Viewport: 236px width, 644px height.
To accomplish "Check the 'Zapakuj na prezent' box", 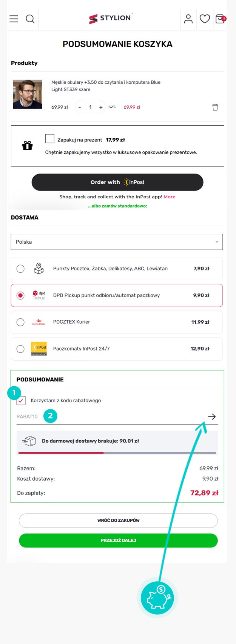I will (50, 139).
